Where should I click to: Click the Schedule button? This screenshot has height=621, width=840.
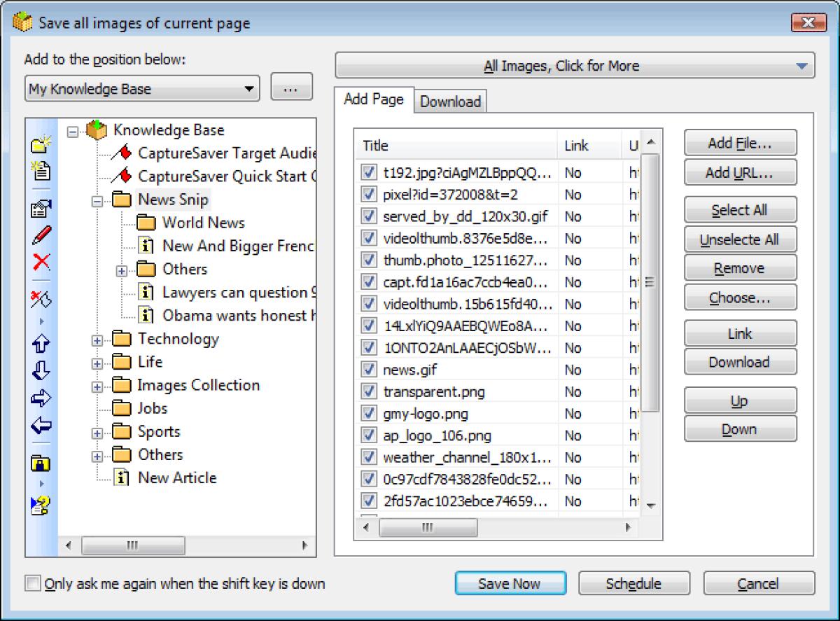[633, 583]
